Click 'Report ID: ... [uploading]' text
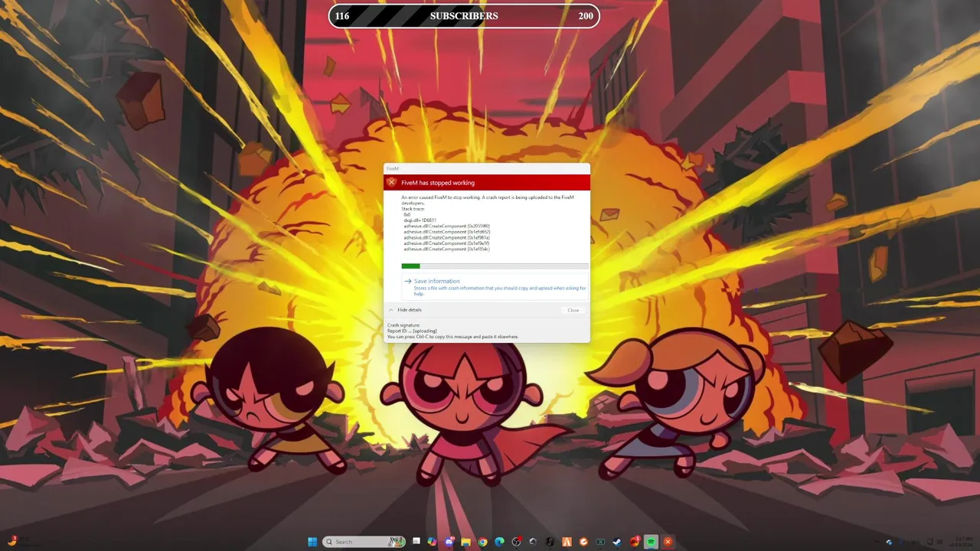This screenshot has width=980, height=551. pos(412,331)
